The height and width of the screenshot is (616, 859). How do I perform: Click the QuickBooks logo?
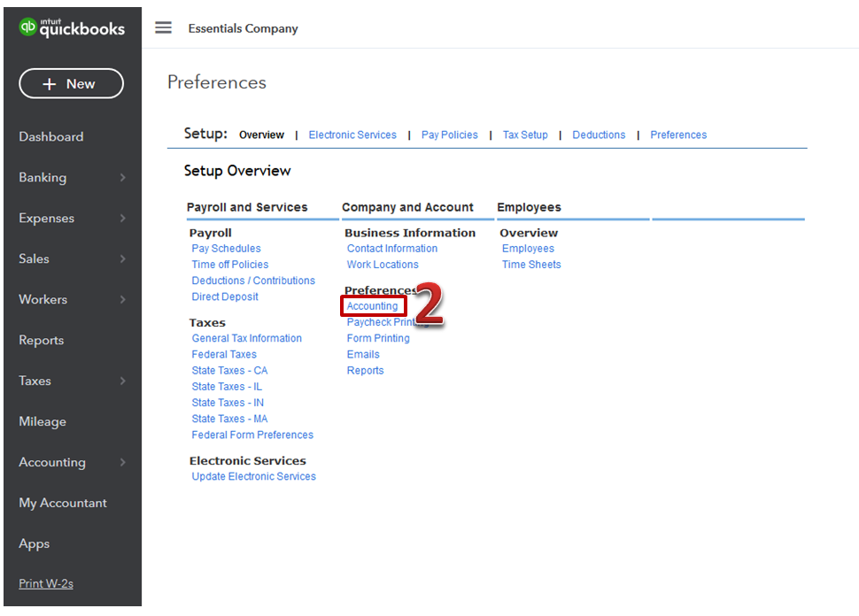(x=72, y=27)
